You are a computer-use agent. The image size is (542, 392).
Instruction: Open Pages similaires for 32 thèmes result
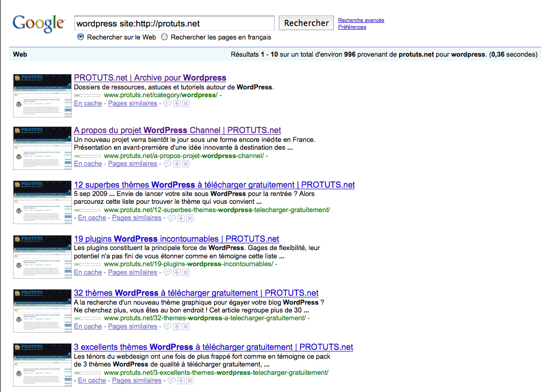133,326
